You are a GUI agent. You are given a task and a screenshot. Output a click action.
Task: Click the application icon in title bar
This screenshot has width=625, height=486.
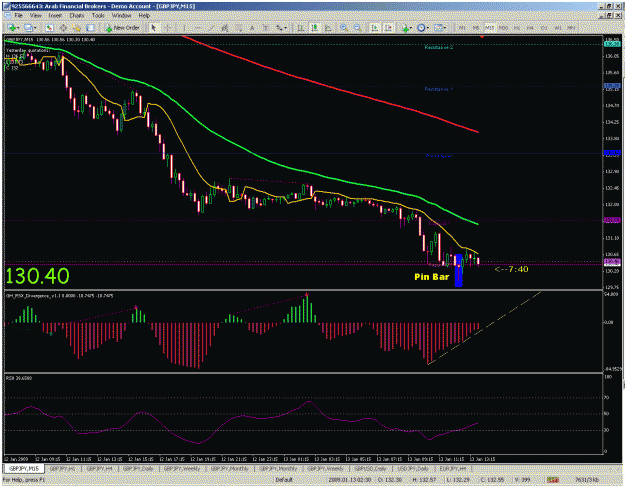(7, 6)
